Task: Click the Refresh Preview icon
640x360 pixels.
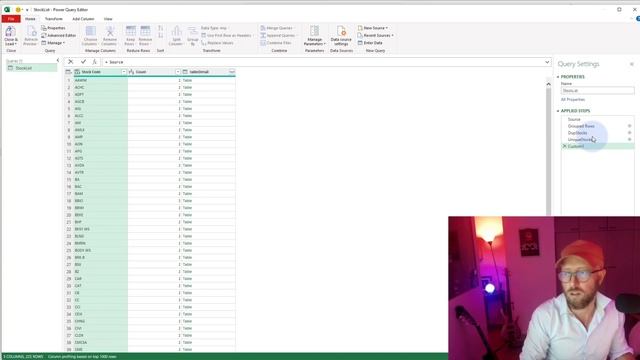Action: coord(31,32)
